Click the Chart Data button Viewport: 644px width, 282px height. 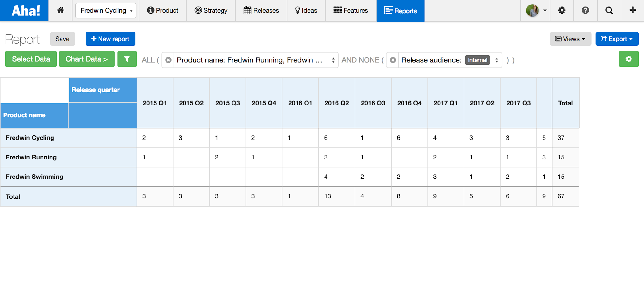[x=87, y=59]
